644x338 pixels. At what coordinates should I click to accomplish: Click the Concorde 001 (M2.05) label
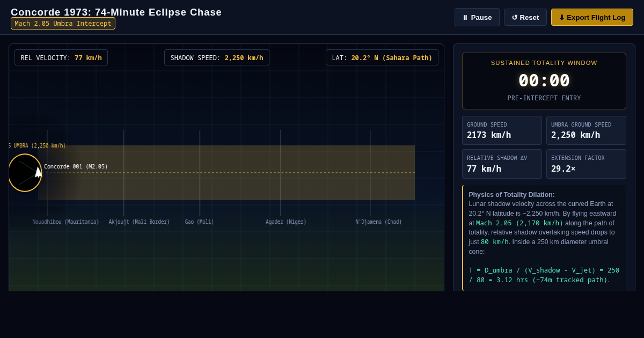76,167
